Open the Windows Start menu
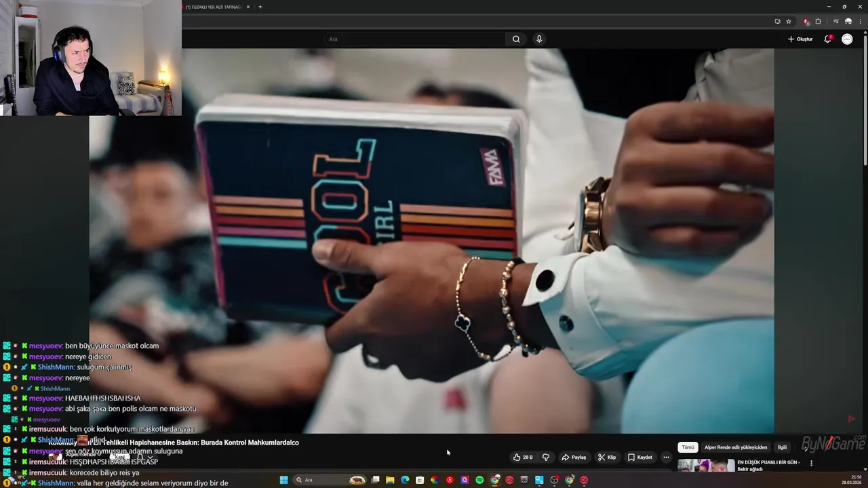The width and height of the screenshot is (868, 488). 283,480
